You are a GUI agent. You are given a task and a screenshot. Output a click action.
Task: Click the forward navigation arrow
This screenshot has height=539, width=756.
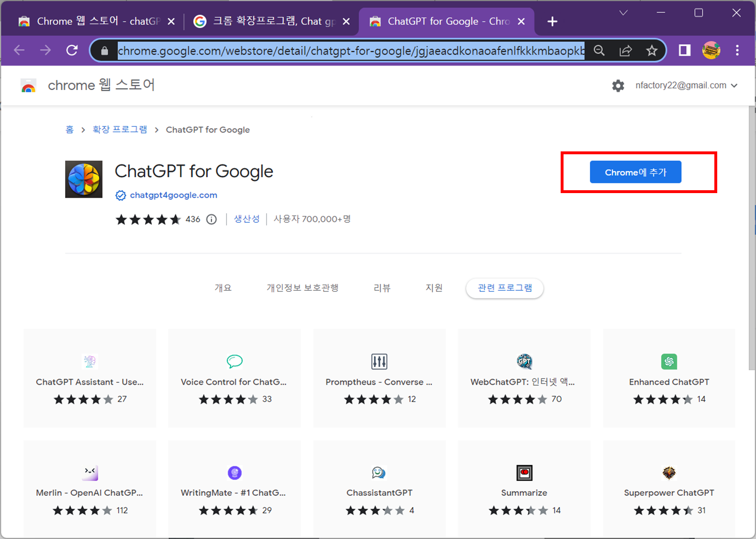tap(45, 50)
